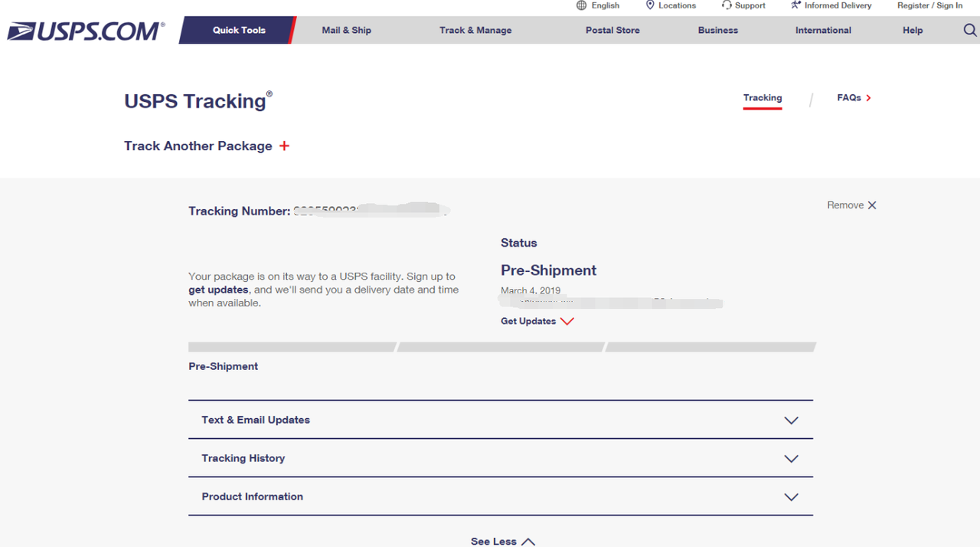Image resolution: width=980 pixels, height=547 pixels.
Task: Open the Track & Manage menu
Action: (x=475, y=31)
